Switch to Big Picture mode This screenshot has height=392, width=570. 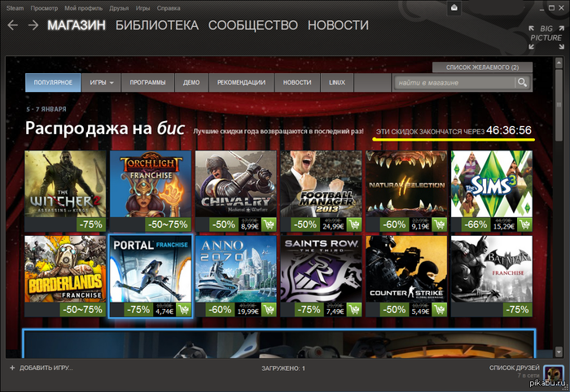[546, 37]
